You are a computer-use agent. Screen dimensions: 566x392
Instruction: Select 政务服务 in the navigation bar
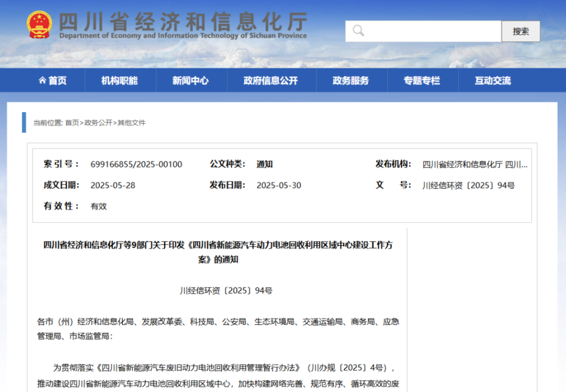coord(350,81)
